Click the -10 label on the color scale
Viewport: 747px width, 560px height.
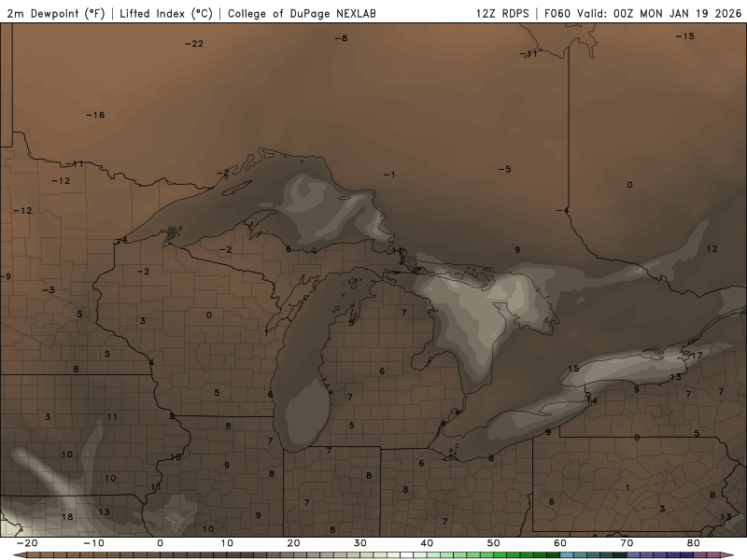(x=93, y=543)
